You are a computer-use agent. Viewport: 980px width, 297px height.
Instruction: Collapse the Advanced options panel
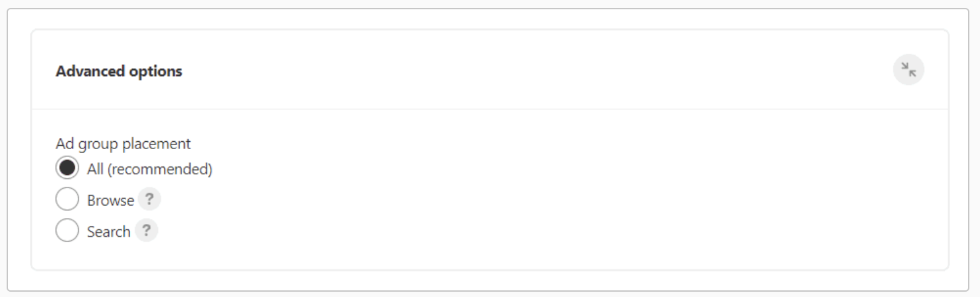(x=908, y=70)
